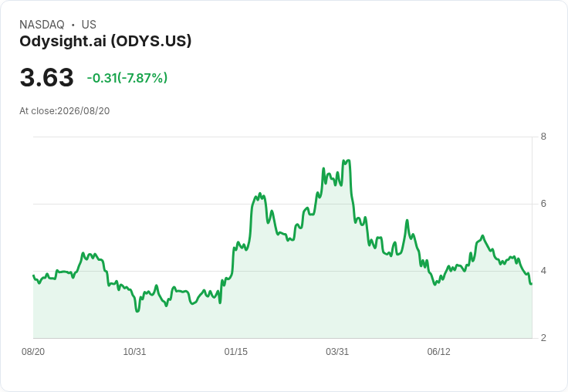Screen dimensions: 568x392
Task: Click the chart's highest peak above 7
Action: pos(348,161)
